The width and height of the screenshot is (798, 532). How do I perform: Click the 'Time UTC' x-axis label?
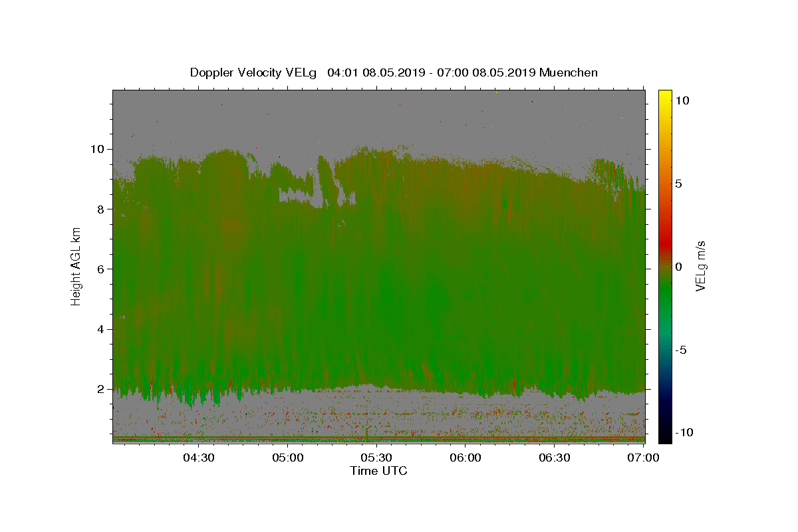378,471
